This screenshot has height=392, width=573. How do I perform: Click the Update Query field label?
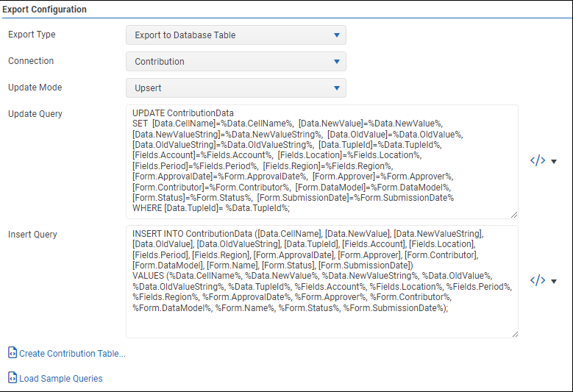pos(35,114)
